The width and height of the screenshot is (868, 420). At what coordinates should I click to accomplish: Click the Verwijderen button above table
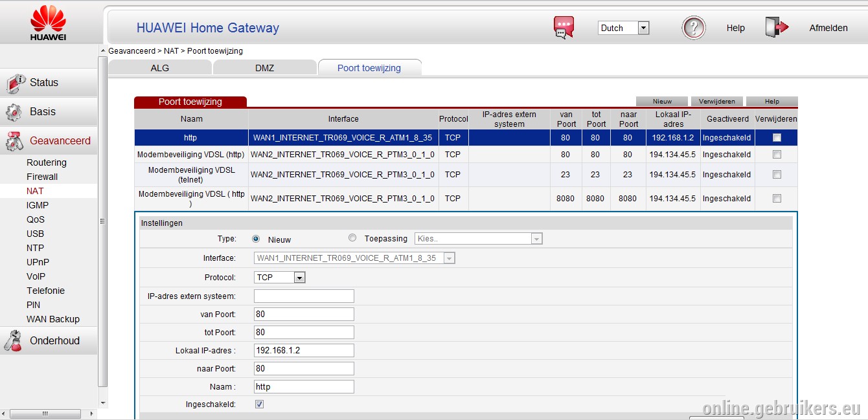[717, 102]
